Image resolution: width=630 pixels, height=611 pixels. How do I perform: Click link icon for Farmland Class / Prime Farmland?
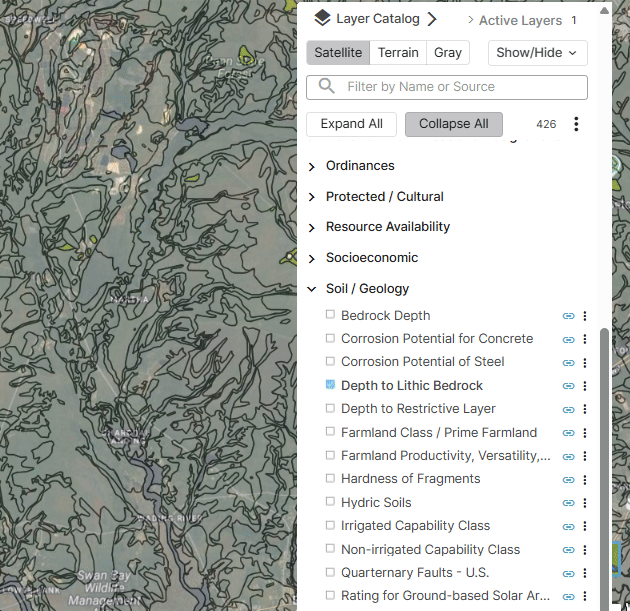(569, 433)
